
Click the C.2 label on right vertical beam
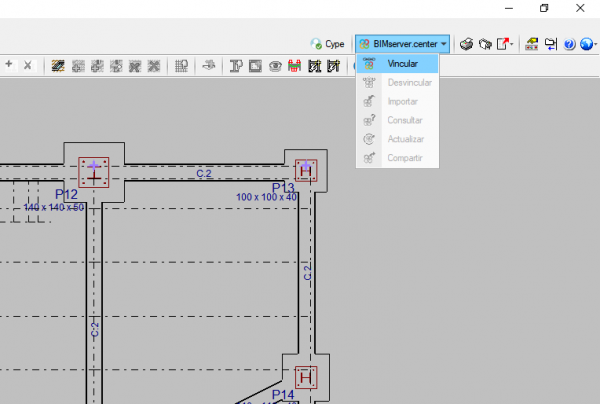(307, 272)
